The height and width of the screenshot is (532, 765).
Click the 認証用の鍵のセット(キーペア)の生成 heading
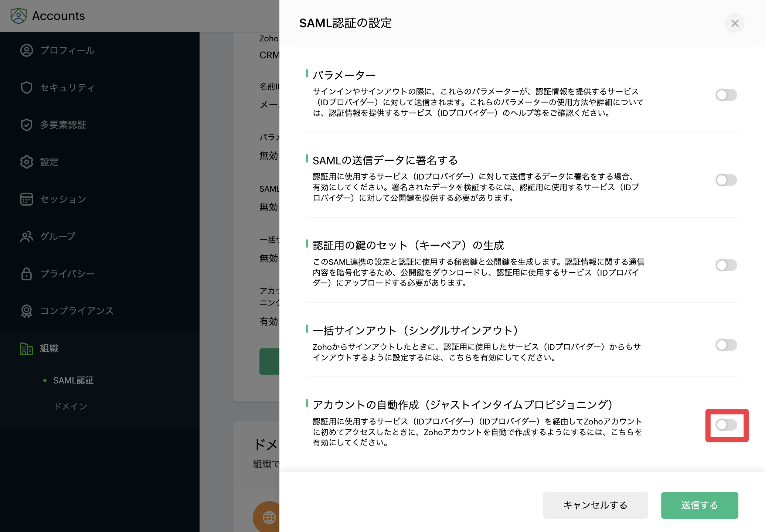(408, 245)
